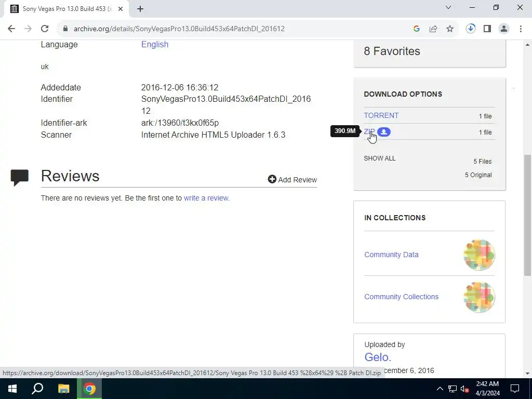Open Chrome downloads icon

coord(471,29)
